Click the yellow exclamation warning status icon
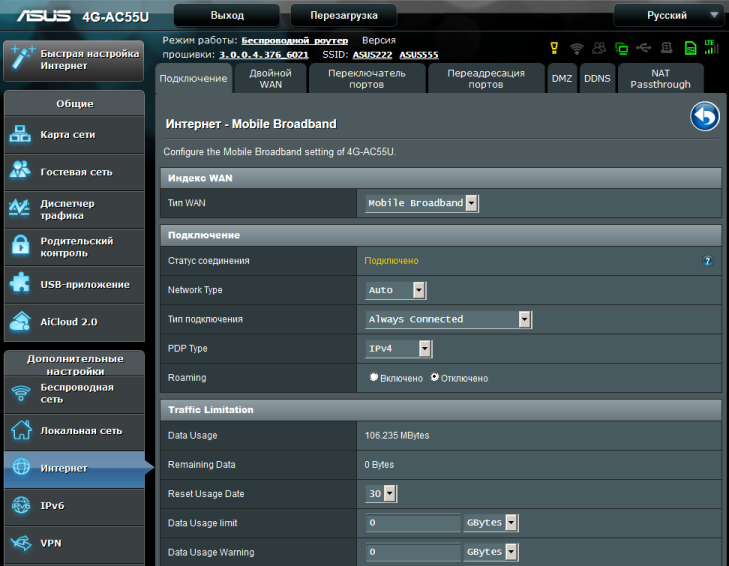 point(554,48)
